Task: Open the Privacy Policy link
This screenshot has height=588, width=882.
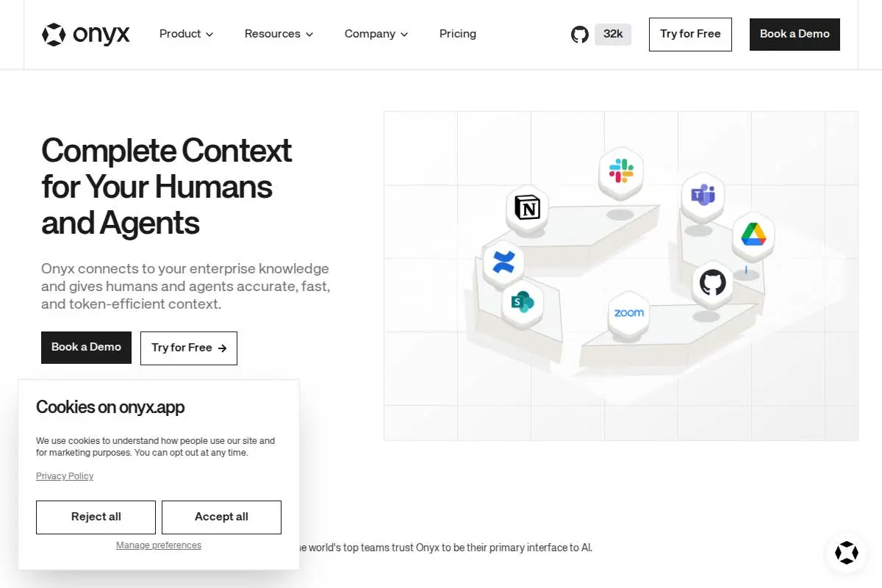Action: pos(65,476)
